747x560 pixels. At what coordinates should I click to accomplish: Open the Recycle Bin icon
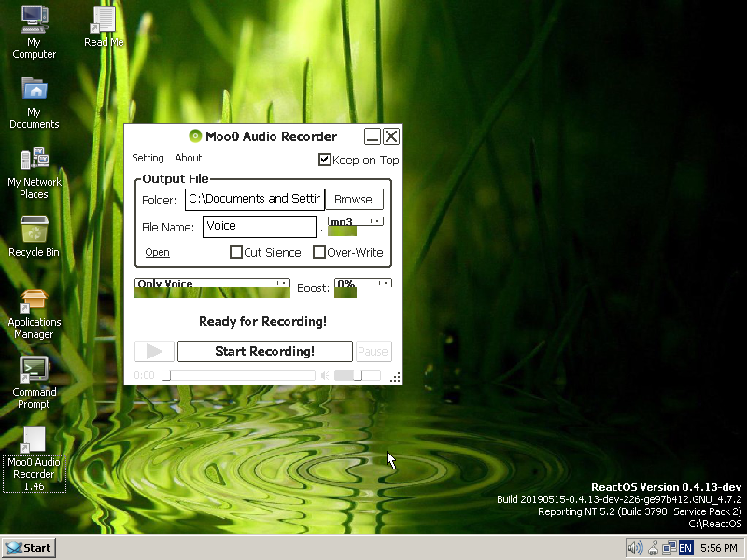(x=34, y=230)
